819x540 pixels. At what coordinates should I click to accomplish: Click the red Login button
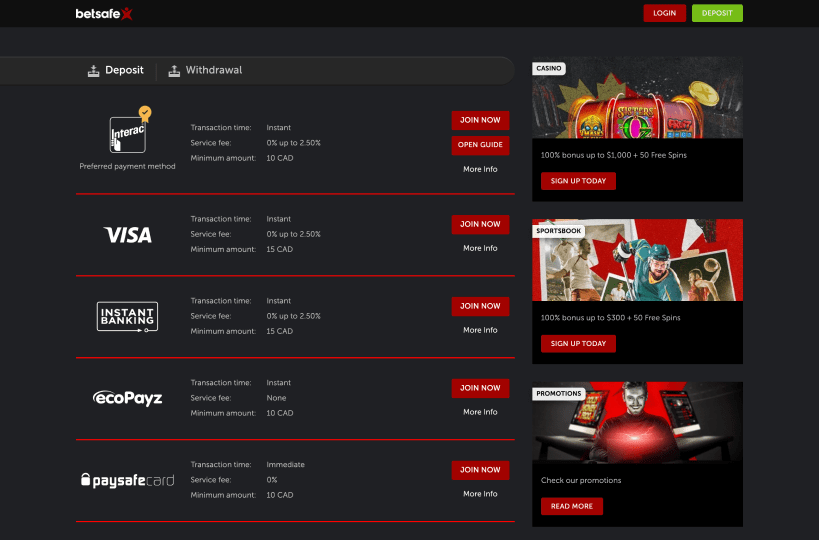pos(664,13)
